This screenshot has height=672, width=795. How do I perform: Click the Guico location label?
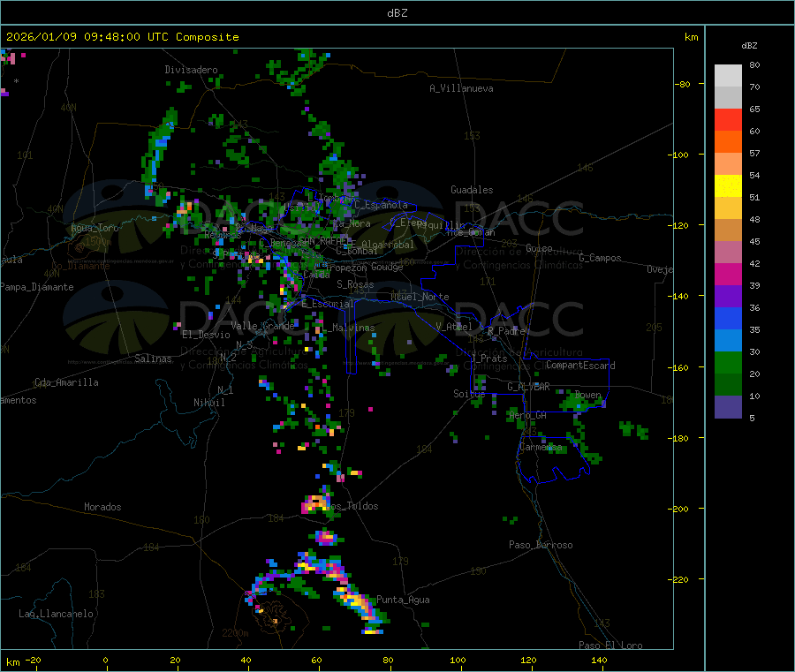[539, 248]
